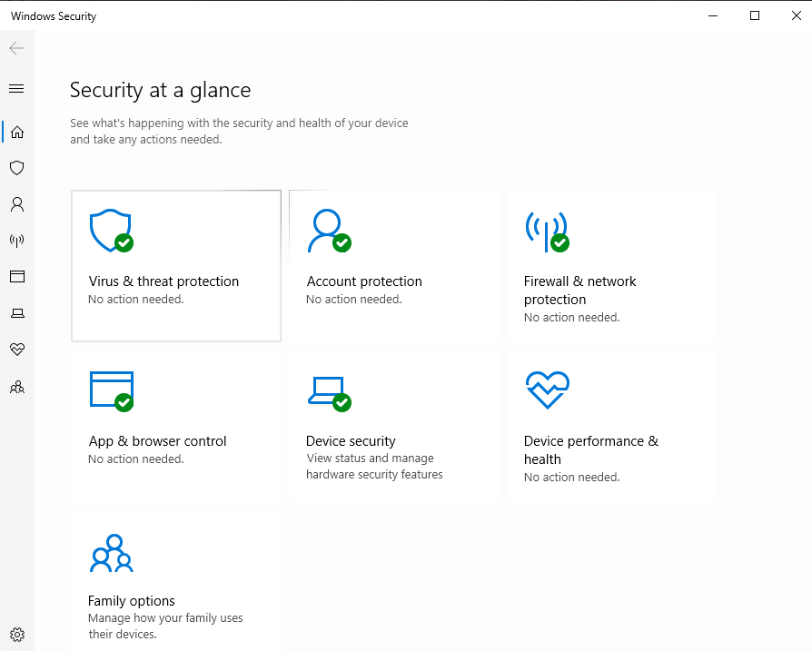
Task: Click the Windows Security window title
Action: (x=54, y=16)
